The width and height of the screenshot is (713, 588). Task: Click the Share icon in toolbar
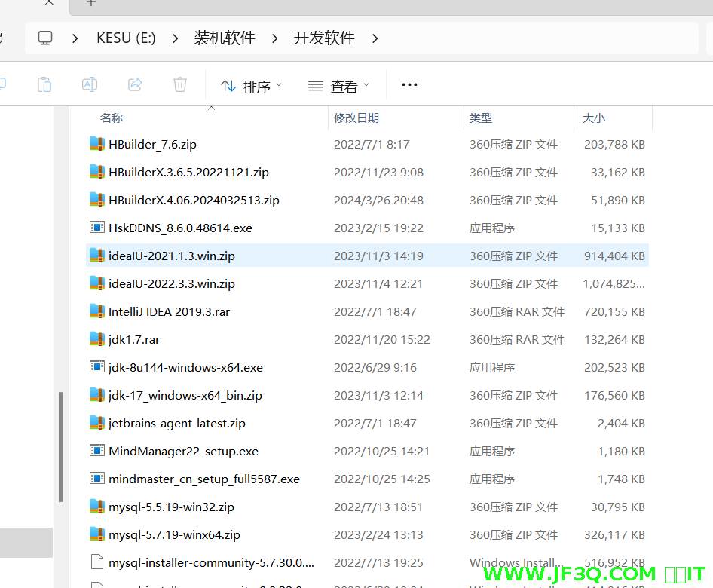(135, 85)
